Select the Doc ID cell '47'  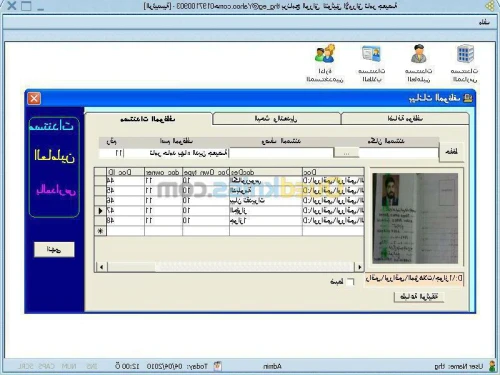click(125, 211)
